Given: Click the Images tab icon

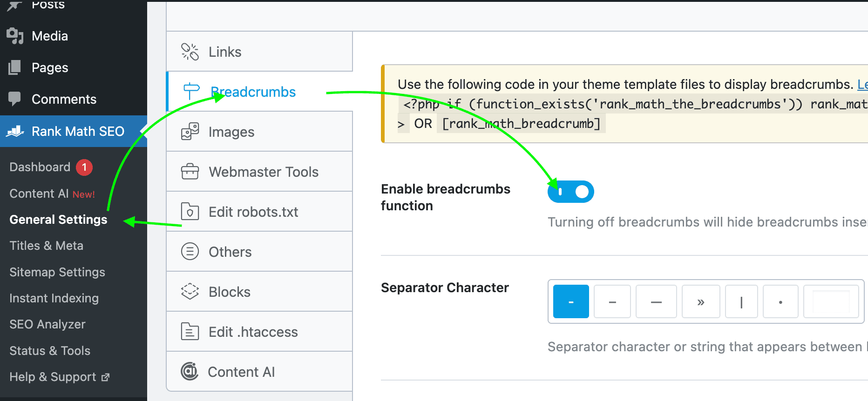Looking at the screenshot, I should click(190, 132).
